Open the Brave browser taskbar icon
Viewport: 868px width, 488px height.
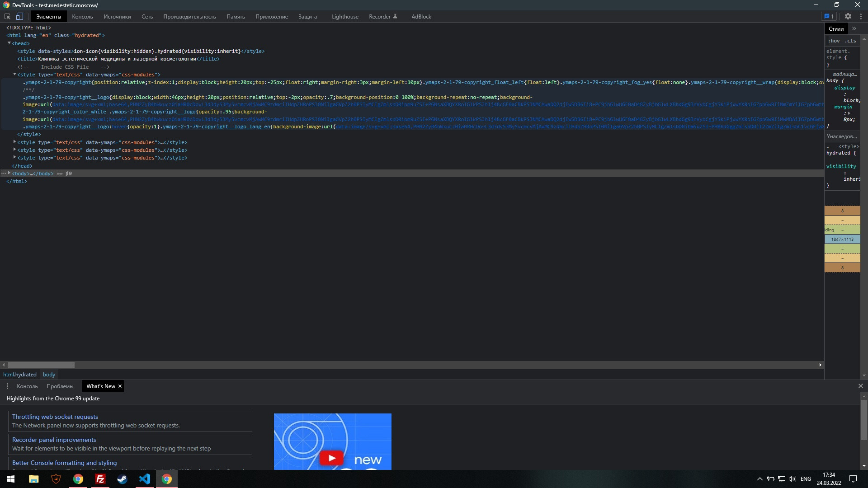[56, 479]
